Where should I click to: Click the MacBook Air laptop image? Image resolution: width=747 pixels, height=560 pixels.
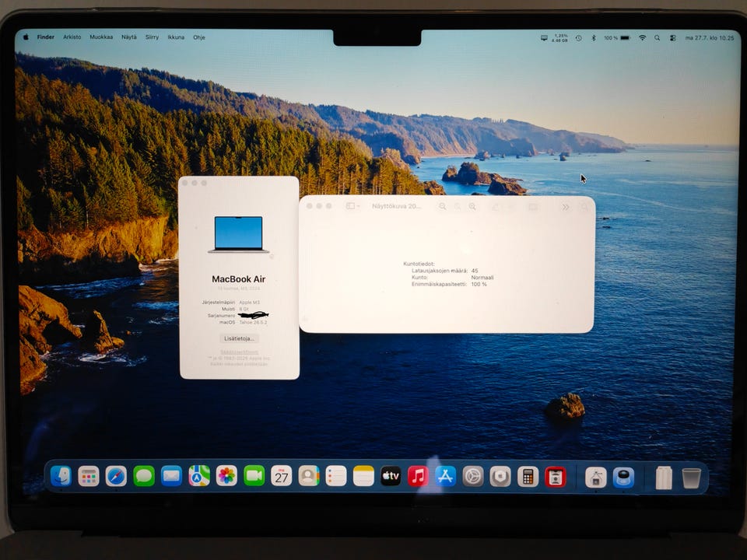coord(239,234)
